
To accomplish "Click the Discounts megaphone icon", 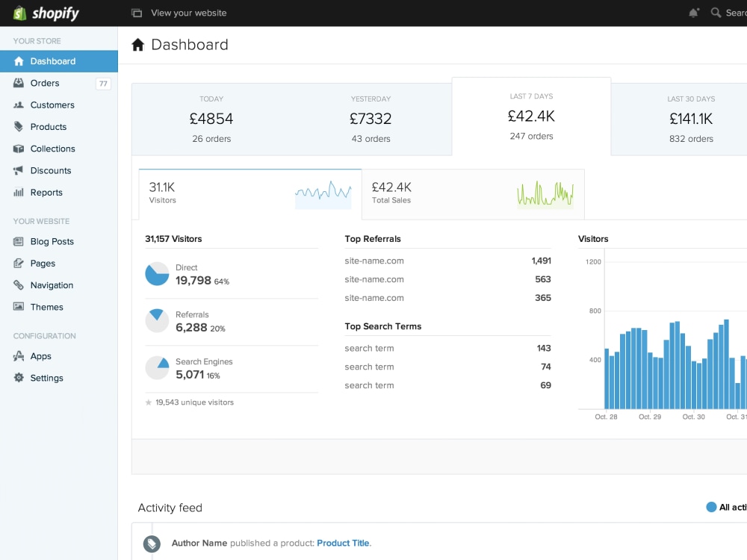I will pos(19,170).
